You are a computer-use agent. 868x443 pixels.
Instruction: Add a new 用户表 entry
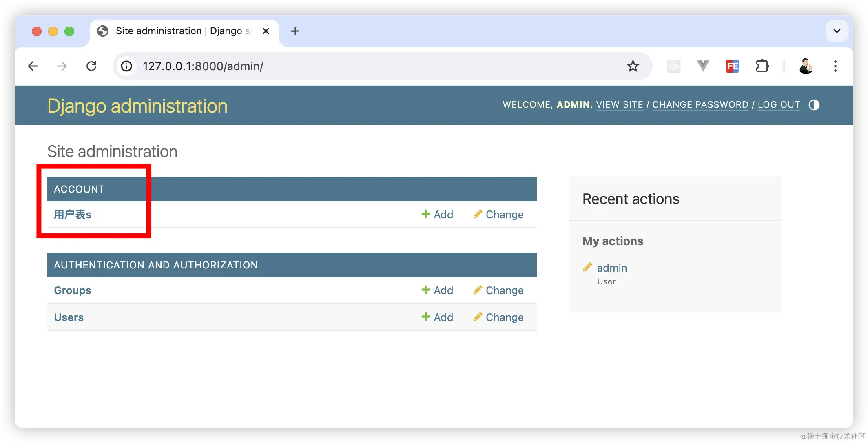(437, 215)
